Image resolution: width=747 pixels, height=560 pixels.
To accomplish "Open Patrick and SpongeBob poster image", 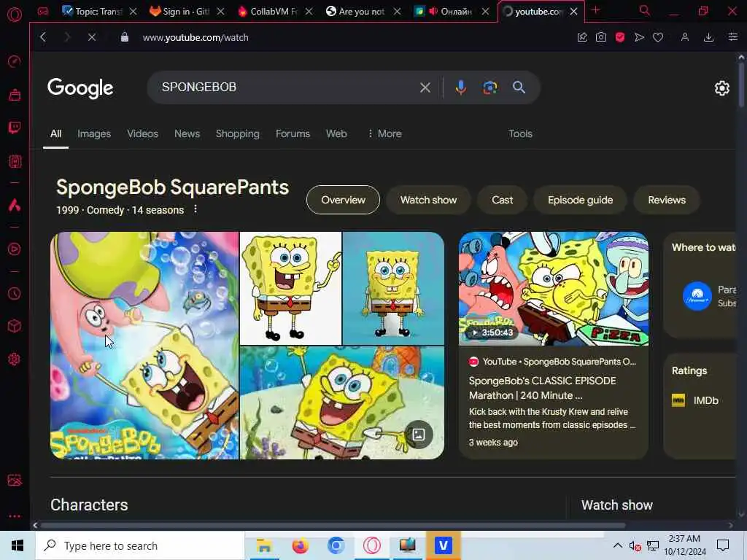I will click(144, 346).
